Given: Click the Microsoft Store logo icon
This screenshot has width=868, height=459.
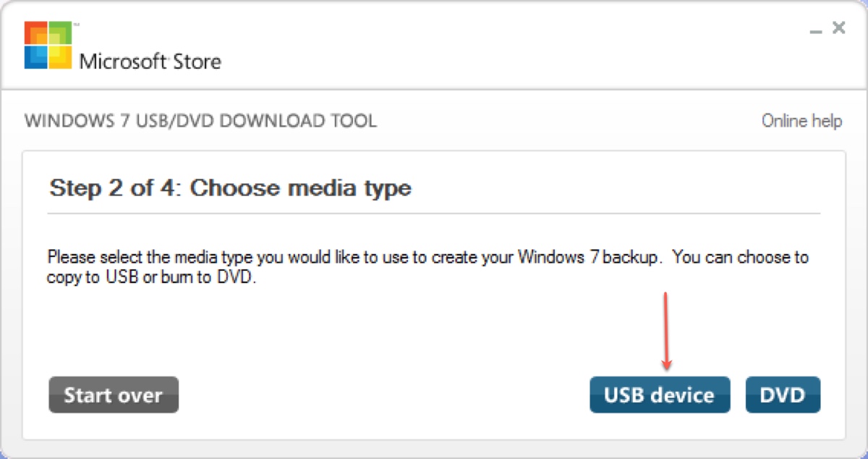Looking at the screenshot, I should click(46, 43).
